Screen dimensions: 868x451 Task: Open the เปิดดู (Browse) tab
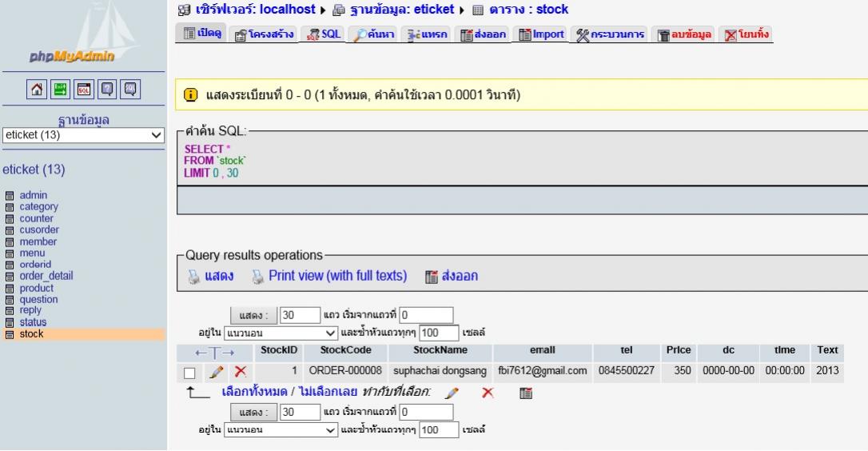202,34
